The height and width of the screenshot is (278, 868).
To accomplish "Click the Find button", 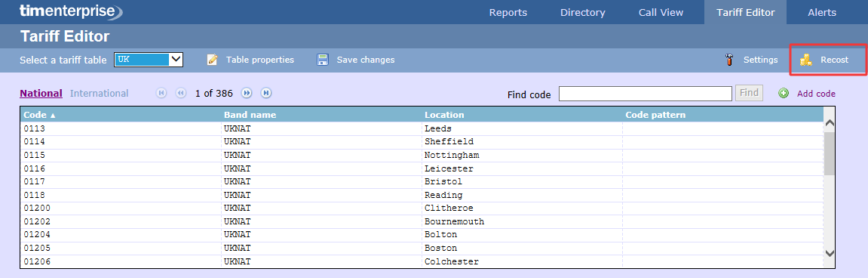I will click(x=749, y=93).
